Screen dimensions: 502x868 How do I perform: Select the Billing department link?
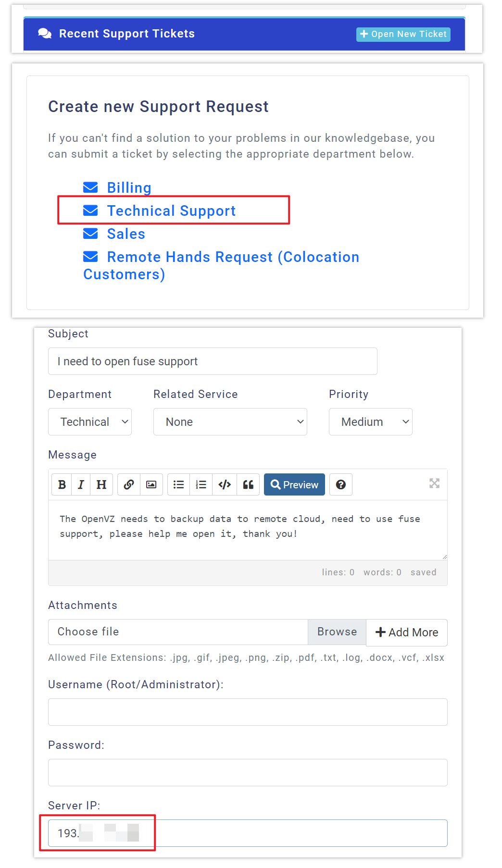click(129, 188)
